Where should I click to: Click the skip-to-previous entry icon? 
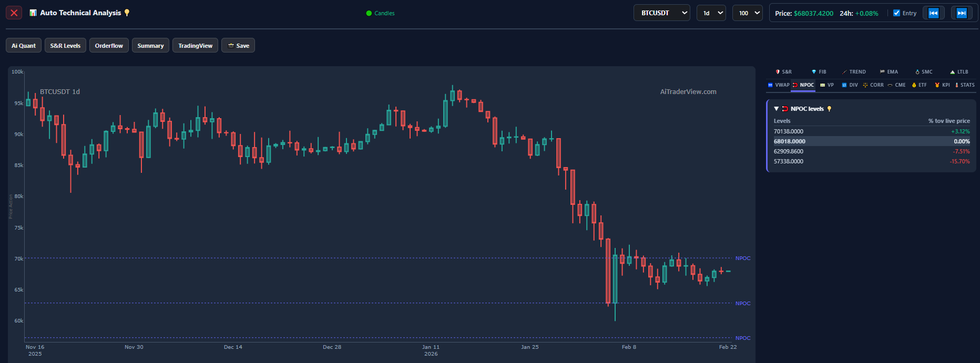pos(933,13)
